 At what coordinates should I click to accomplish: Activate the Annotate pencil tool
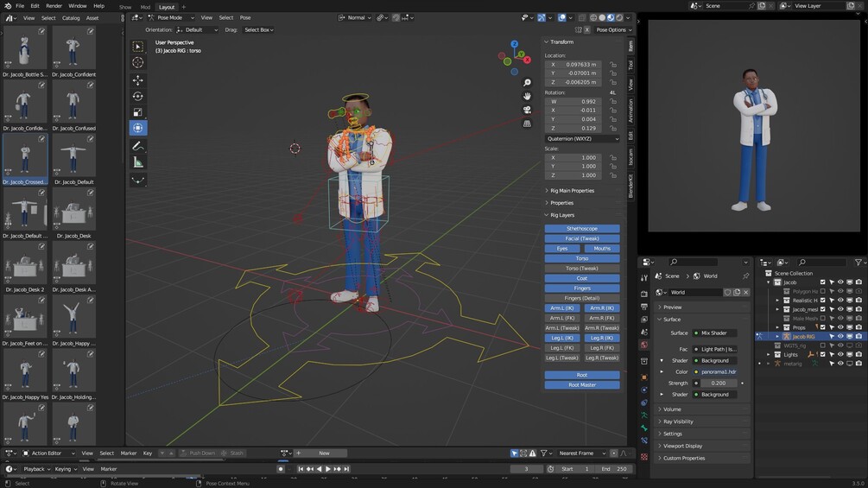(138, 146)
